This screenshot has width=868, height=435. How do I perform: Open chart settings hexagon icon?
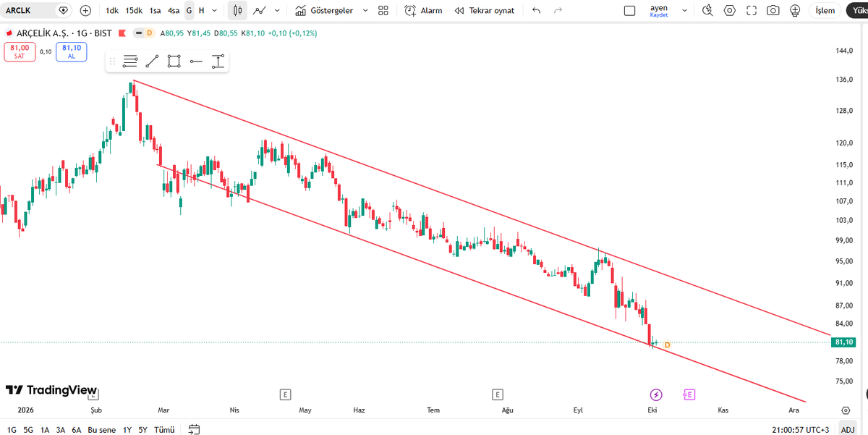pos(730,11)
